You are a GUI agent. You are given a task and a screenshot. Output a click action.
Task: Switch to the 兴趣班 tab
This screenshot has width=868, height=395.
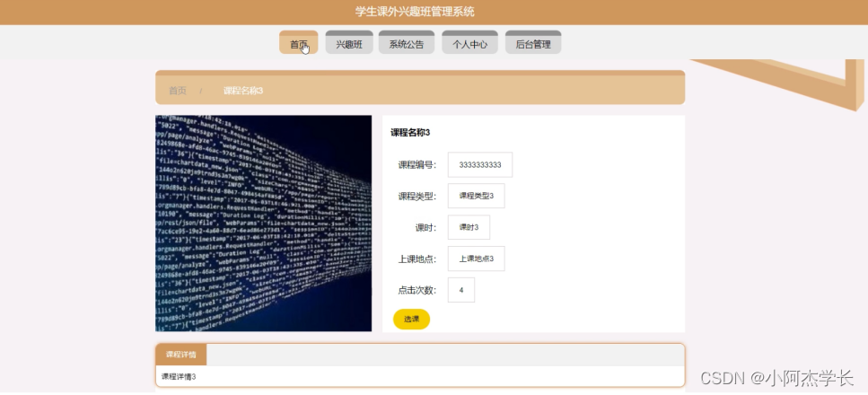pyautogui.click(x=349, y=43)
